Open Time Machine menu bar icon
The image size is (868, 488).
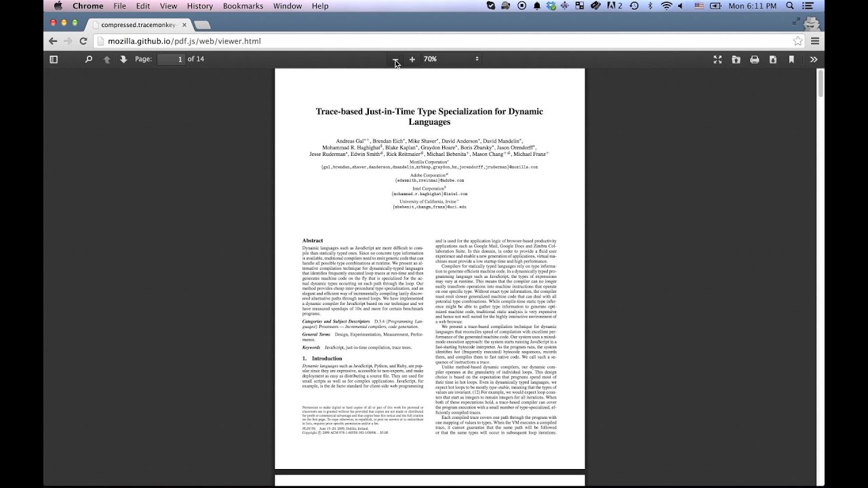pos(634,6)
